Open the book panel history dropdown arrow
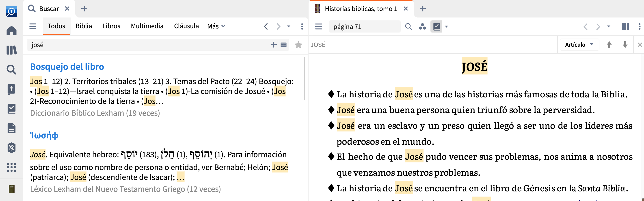This screenshot has width=644, height=201. tap(609, 26)
